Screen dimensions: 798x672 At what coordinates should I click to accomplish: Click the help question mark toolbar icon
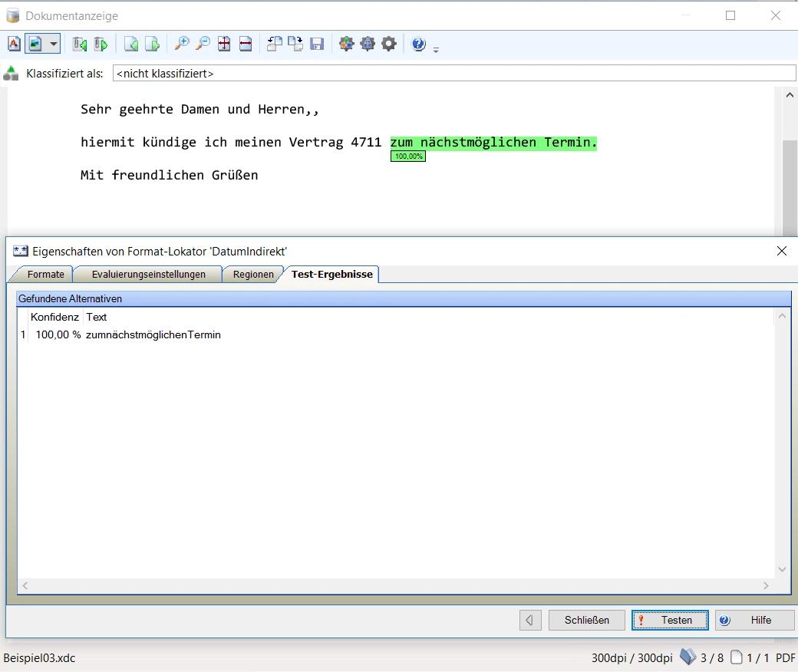click(x=418, y=44)
